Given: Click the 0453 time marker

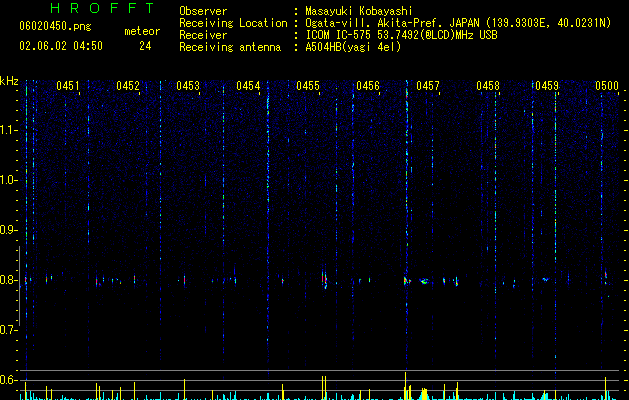Looking at the screenshot, I should pyautogui.click(x=188, y=85).
